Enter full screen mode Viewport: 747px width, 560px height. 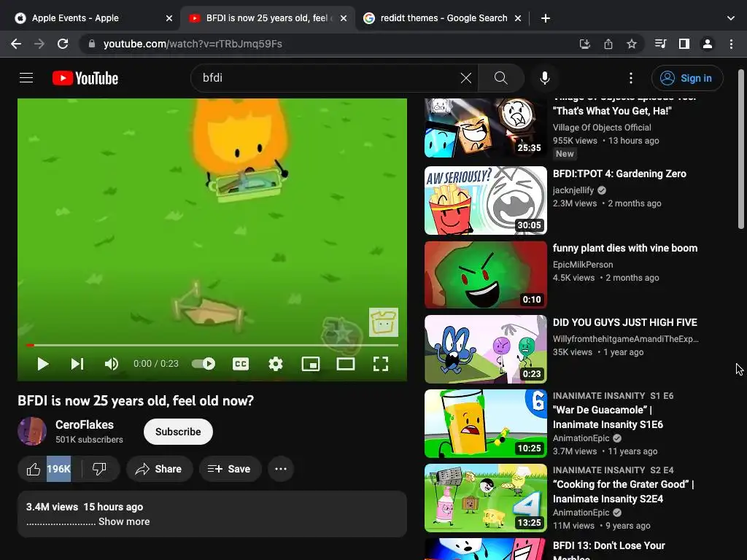click(380, 365)
